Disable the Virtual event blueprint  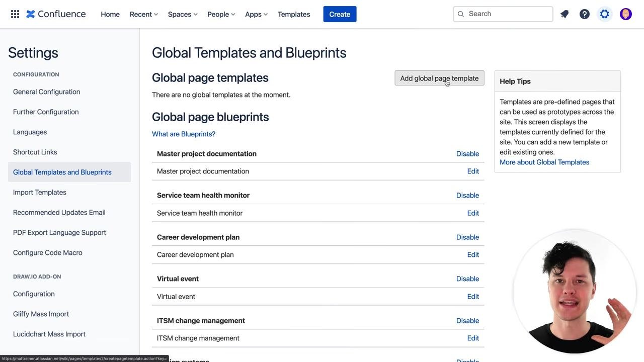tap(467, 279)
